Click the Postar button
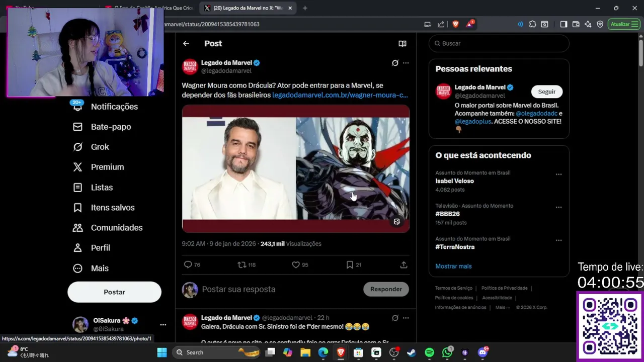Screen dimensions: 644x362 114,292
